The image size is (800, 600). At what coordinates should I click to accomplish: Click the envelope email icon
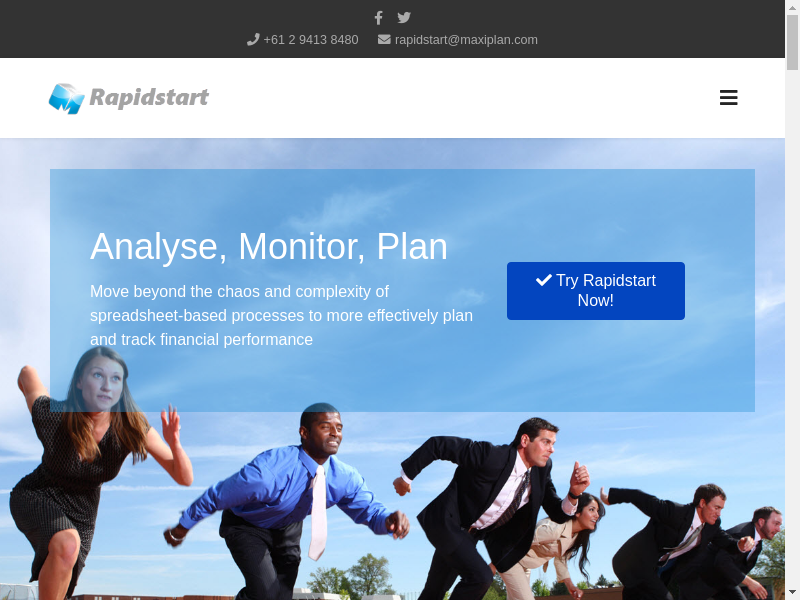(384, 40)
